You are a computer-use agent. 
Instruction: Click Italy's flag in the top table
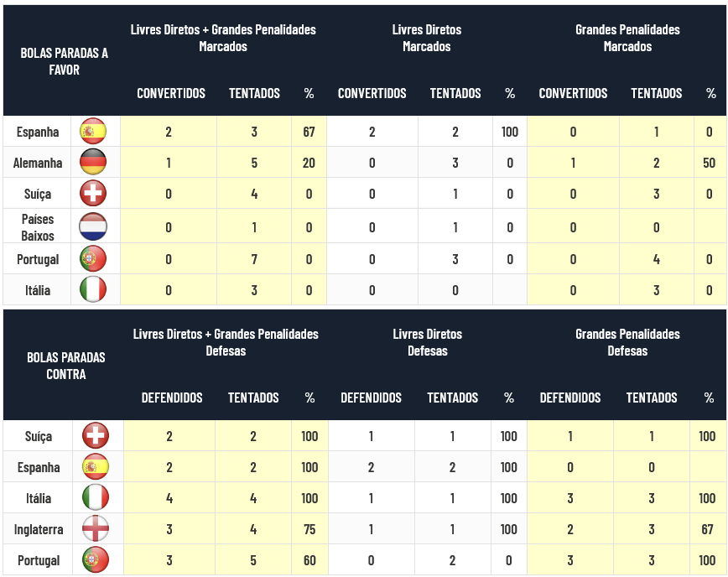point(93,289)
